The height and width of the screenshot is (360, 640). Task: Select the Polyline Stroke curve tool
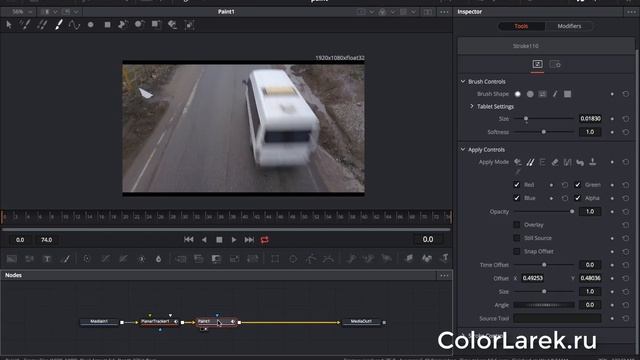pyautogui.click(x=74, y=25)
